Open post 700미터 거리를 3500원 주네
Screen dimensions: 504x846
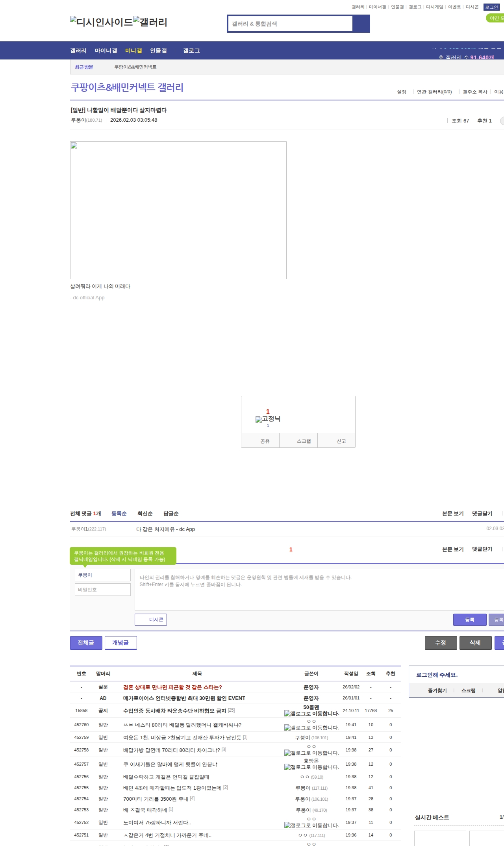tap(156, 799)
